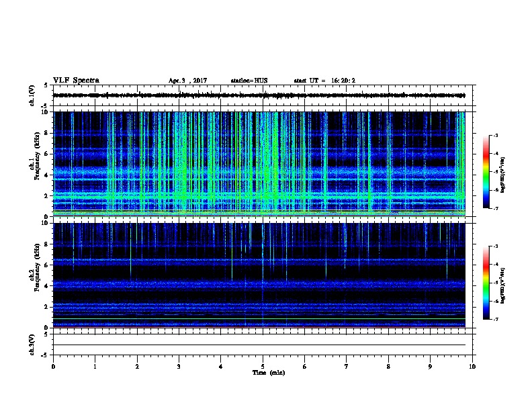Click the ch.1 spectrogram color scale bar
Viewport: 532px width, 411px height.
[x=486, y=172]
